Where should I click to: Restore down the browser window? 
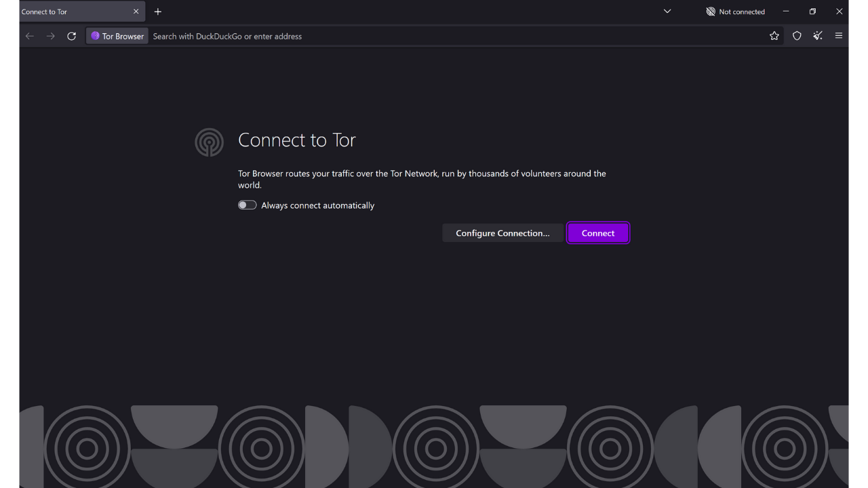coord(812,12)
